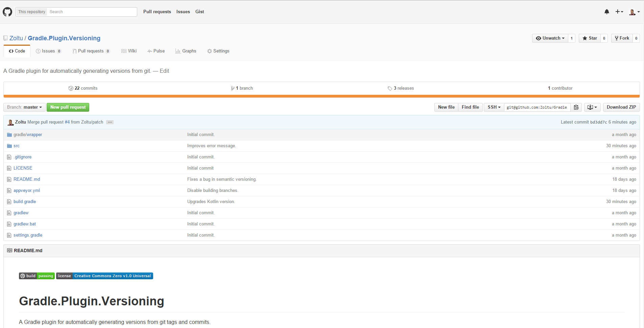Screen dimensions: 644x328
Task: Click the forks count beside Fork
Action: [636, 38]
